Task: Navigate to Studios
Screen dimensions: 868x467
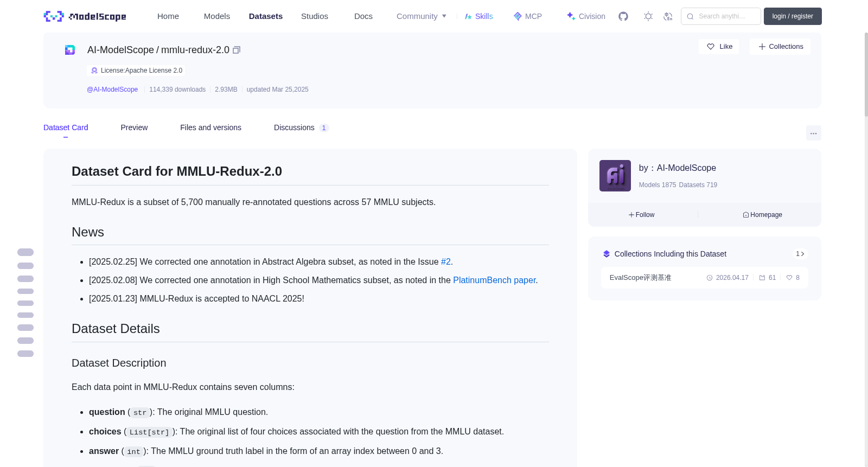Action: click(x=315, y=16)
